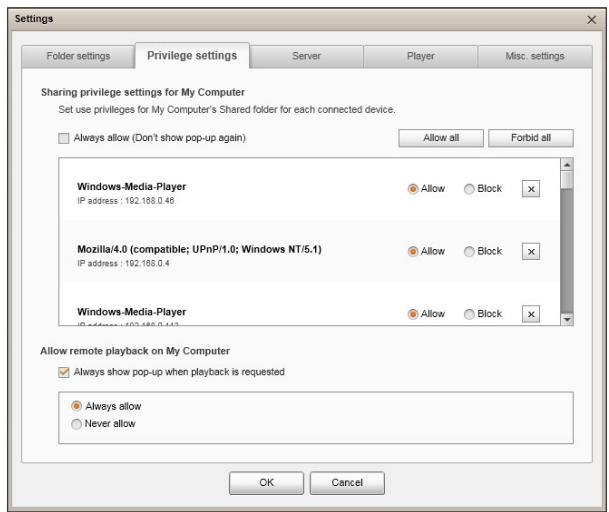Select Allow for Windows-Media-Player 192.168.0.46
The height and width of the screenshot is (512, 609).
tap(412, 189)
